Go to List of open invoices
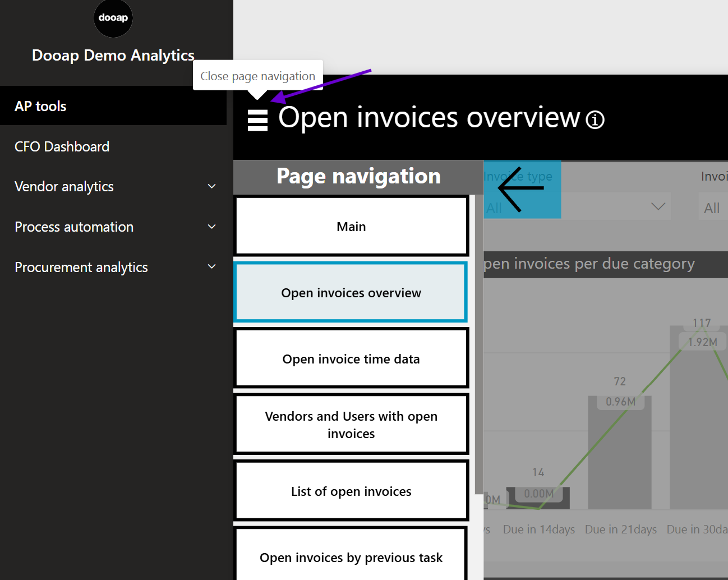 click(351, 491)
